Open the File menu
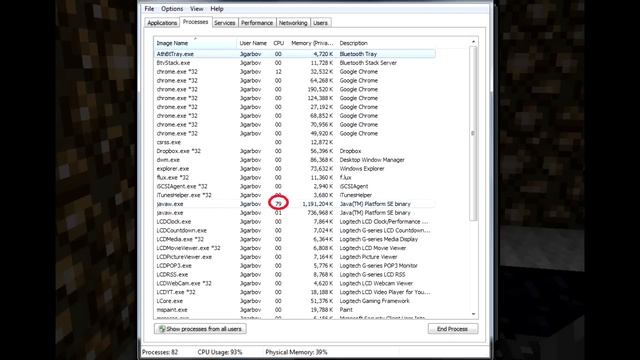The width and height of the screenshot is (640, 360). (149, 9)
